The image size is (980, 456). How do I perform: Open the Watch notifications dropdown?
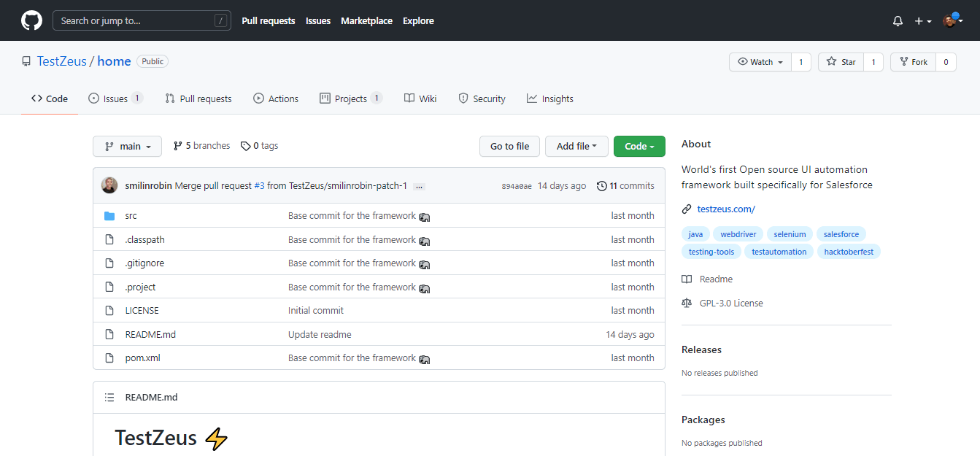(x=760, y=62)
